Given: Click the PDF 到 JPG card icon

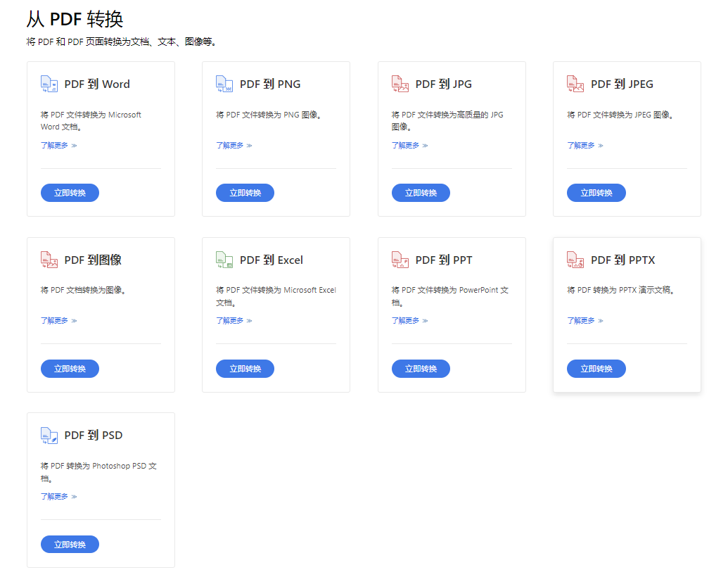Looking at the screenshot, I should pyautogui.click(x=400, y=84).
